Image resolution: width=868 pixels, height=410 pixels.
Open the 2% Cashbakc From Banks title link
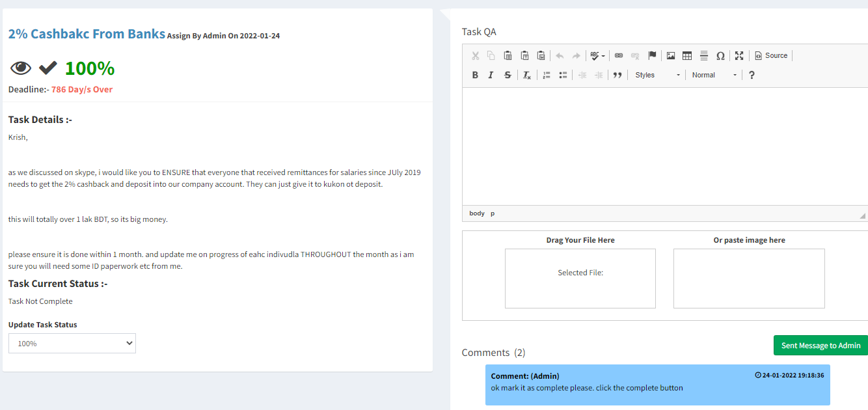coord(87,34)
